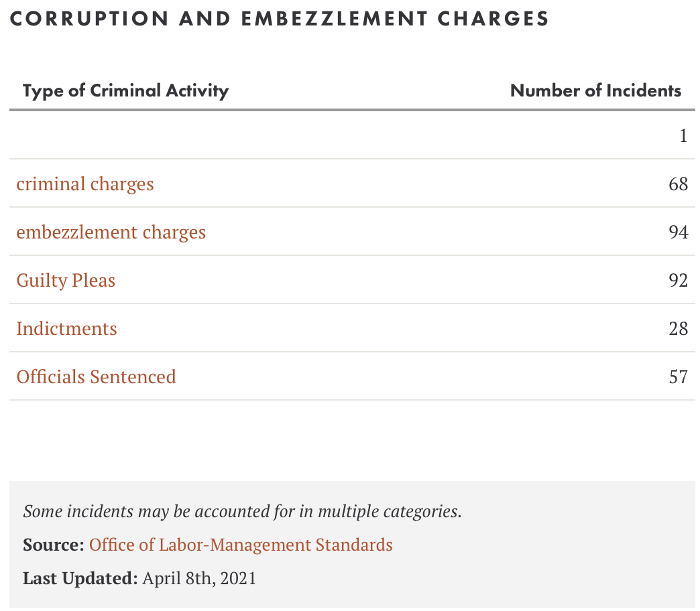Visit the Office of Labor-Management Standards source link
The height and width of the screenshot is (611, 700).
tap(241, 545)
